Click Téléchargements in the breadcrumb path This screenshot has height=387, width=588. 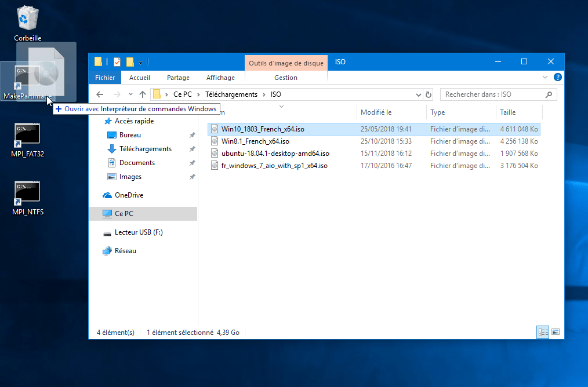231,94
